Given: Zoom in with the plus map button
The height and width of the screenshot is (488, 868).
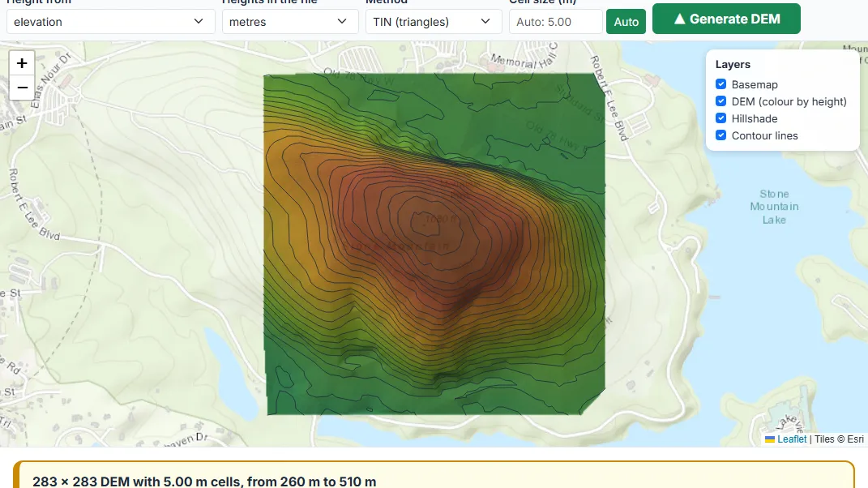Looking at the screenshot, I should (22, 63).
